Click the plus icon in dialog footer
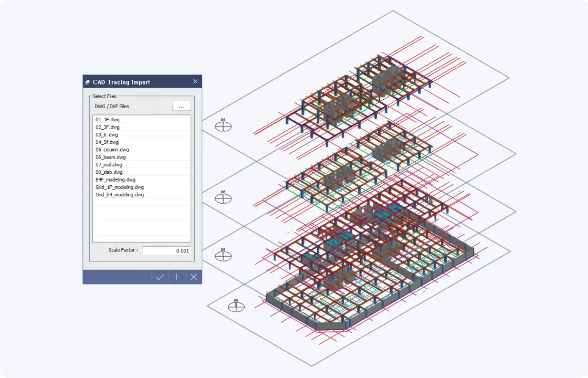The width and height of the screenshot is (588, 378). 176,277
